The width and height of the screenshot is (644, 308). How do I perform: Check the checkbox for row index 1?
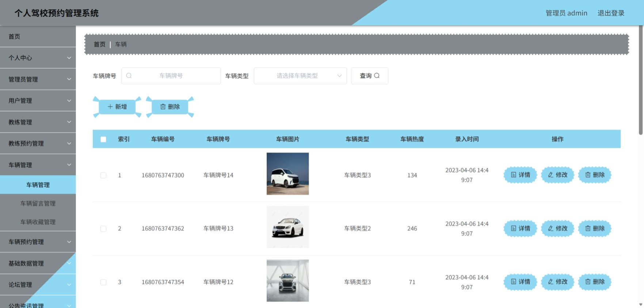pyautogui.click(x=103, y=175)
